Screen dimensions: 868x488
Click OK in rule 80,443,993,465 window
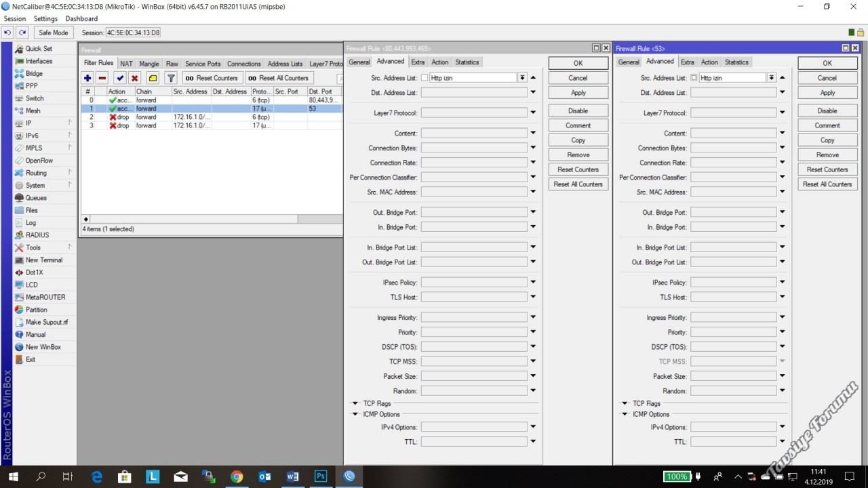pos(578,63)
